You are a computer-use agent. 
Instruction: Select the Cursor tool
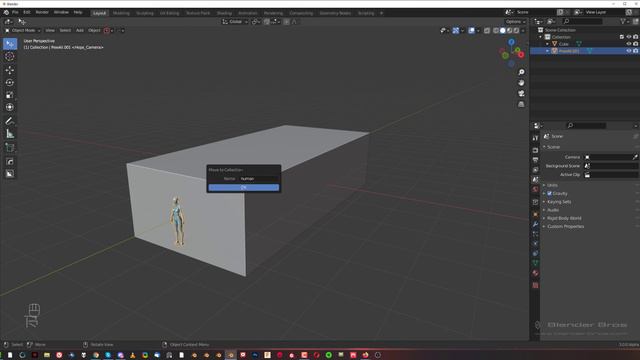click(10, 57)
